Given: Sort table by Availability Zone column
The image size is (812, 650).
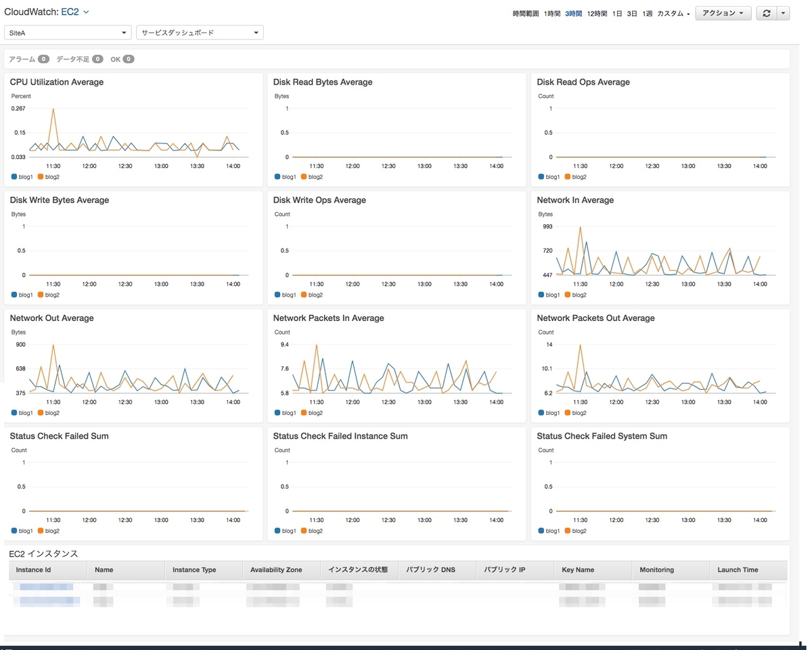Looking at the screenshot, I should pyautogui.click(x=281, y=570).
